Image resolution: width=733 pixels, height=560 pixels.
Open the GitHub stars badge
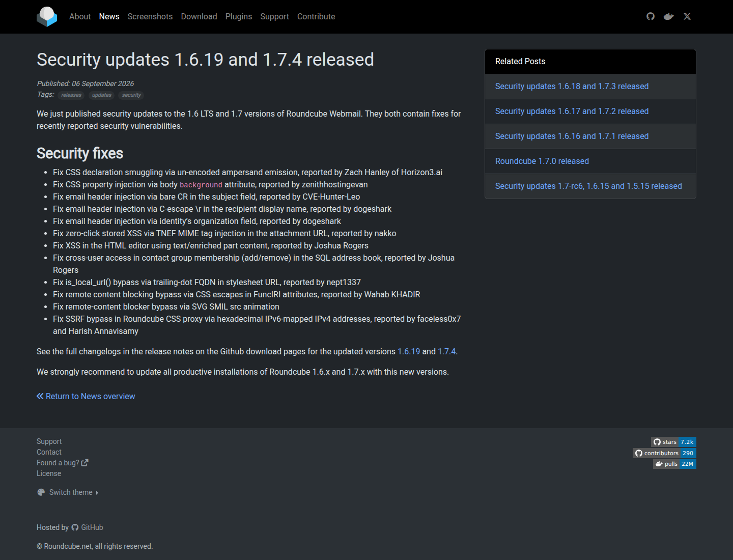click(x=673, y=442)
